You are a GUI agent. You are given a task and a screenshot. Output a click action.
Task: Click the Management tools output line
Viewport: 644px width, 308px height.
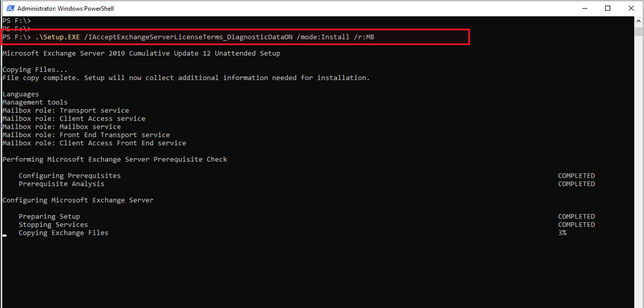(35, 102)
